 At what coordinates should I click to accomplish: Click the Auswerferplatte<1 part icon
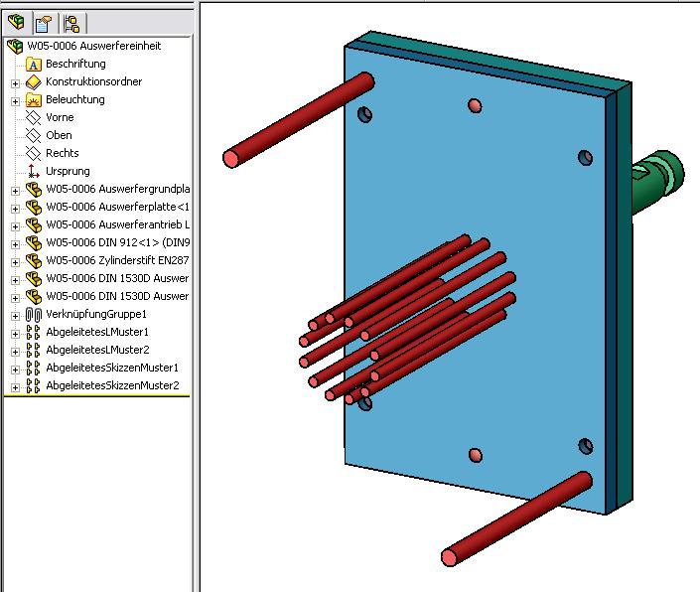[34, 208]
